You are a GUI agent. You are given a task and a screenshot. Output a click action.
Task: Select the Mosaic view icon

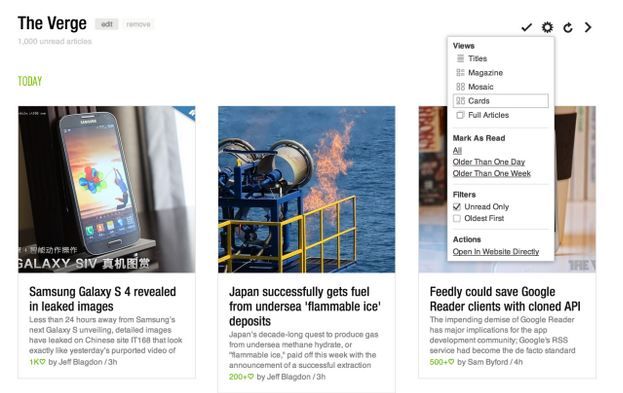[x=460, y=87]
